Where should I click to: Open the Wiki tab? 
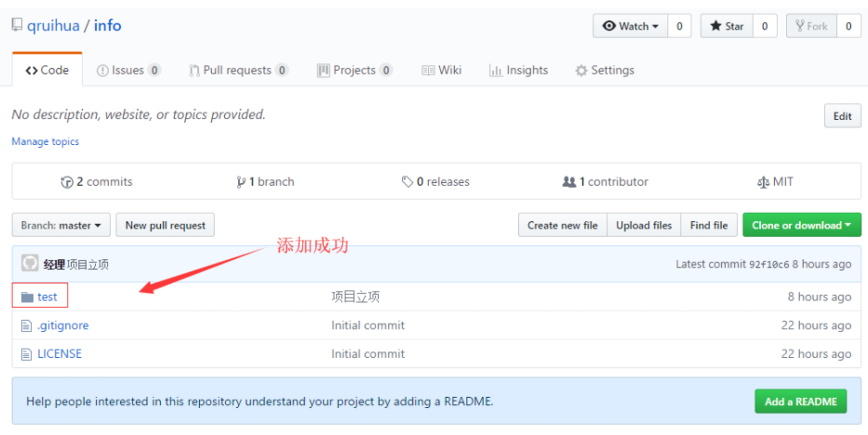[x=441, y=71]
